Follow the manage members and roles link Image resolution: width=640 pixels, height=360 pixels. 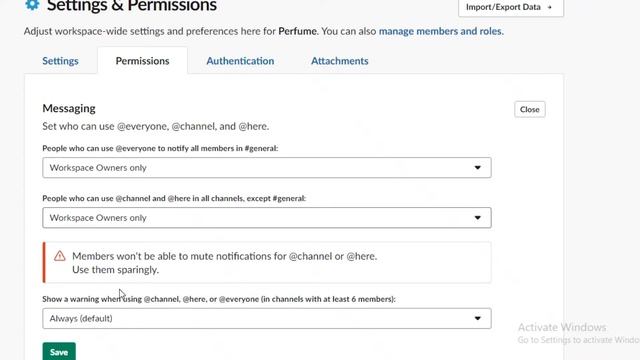tap(441, 31)
